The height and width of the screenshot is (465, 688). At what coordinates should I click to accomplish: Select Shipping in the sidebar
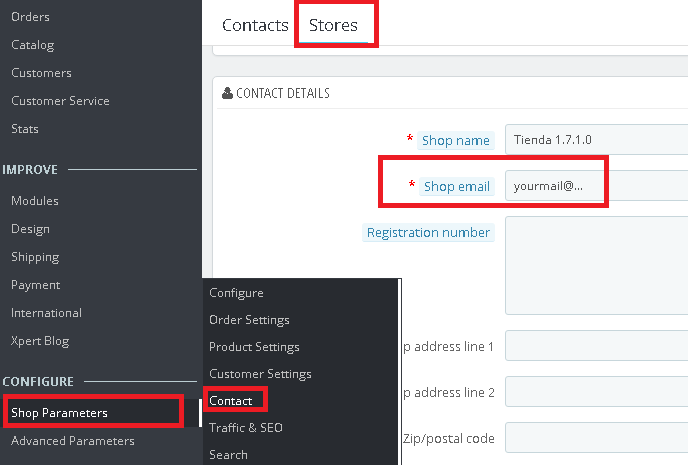tap(35, 257)
